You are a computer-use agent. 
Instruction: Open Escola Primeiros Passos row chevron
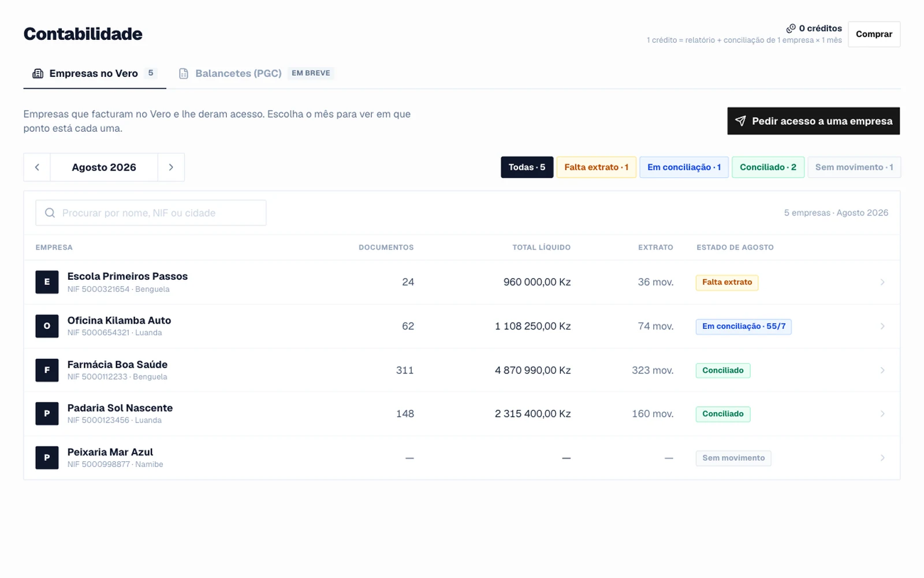tap(882, 282)
